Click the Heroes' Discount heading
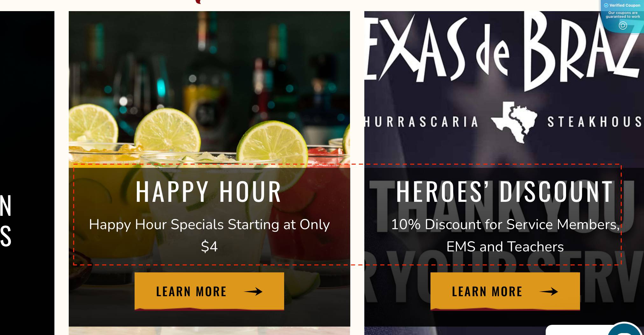The image size is (644, 335). pyautogui.click(x=505, y=191)
